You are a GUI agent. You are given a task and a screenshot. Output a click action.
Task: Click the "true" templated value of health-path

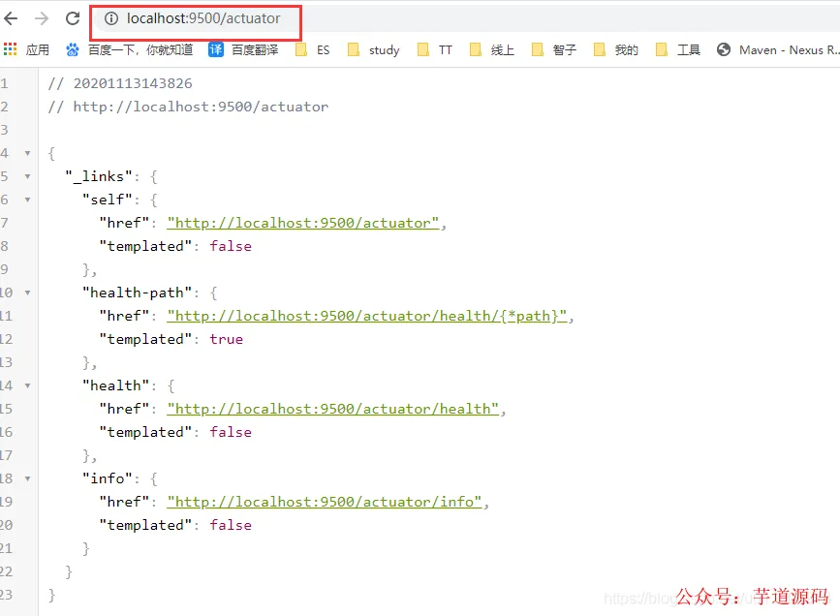(x=226, y=339)
